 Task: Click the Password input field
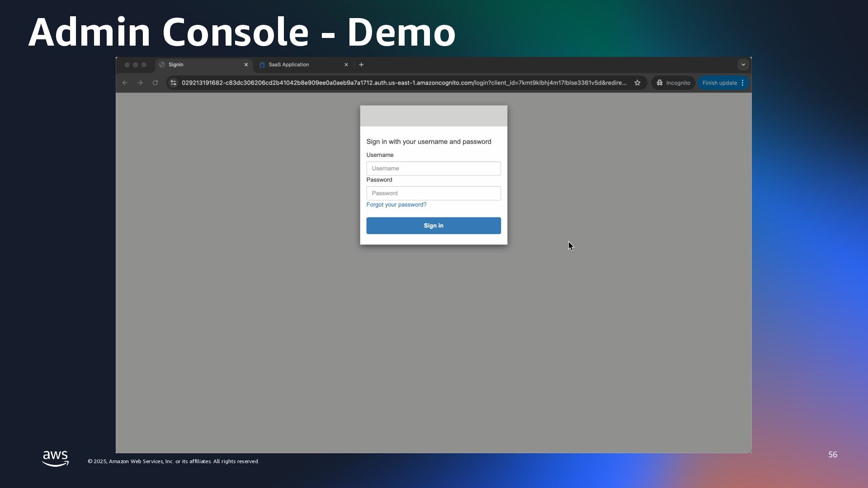click(x=433, y=193)
